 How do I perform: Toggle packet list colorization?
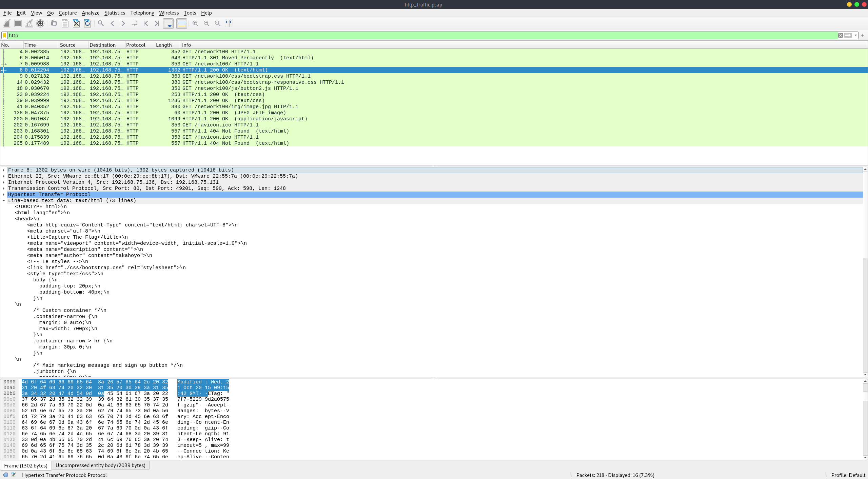pyautogui.click(x=181, y=23)
